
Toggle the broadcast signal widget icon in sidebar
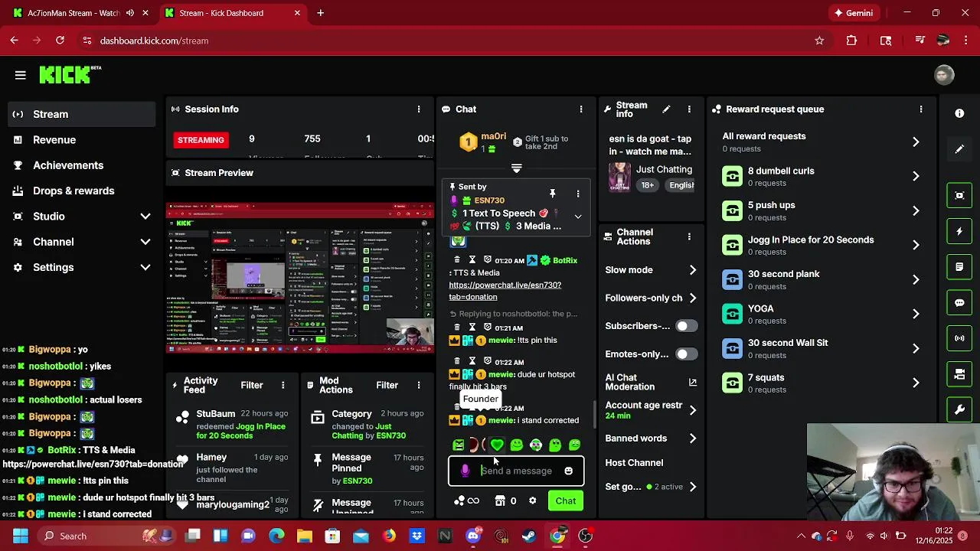pos(959,338)
